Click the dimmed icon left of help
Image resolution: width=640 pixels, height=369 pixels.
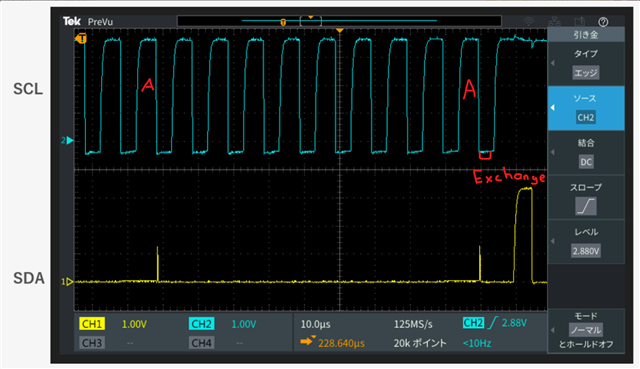579,22
